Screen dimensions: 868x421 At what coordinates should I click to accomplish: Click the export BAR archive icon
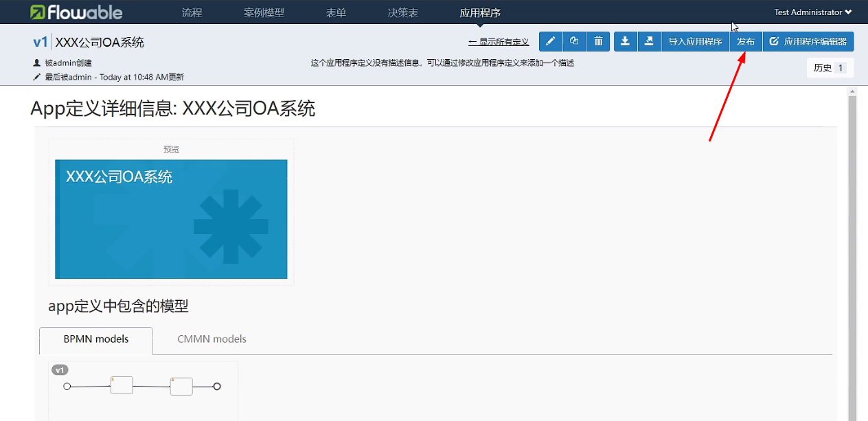pyautogui.click(x=649, y=41)
